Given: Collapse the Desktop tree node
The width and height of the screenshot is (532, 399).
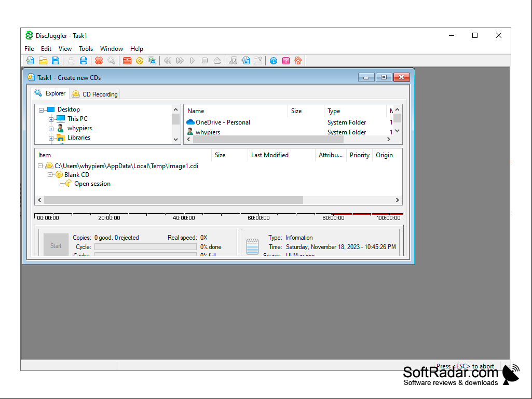Looking at the screenshot, I should [x=41, y=110].
